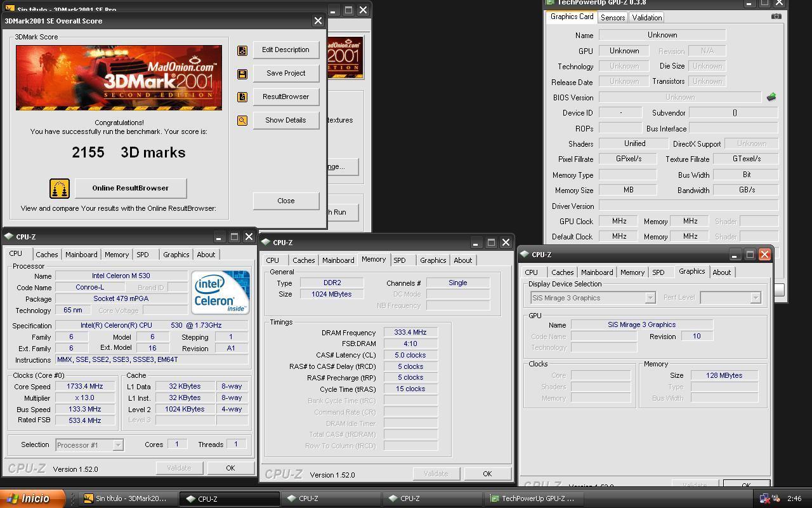Switch to Caches tab in CPU-Z CPU window
This screenshot has height=508, width=812.
pyautogui.click(x=47, y=255)
